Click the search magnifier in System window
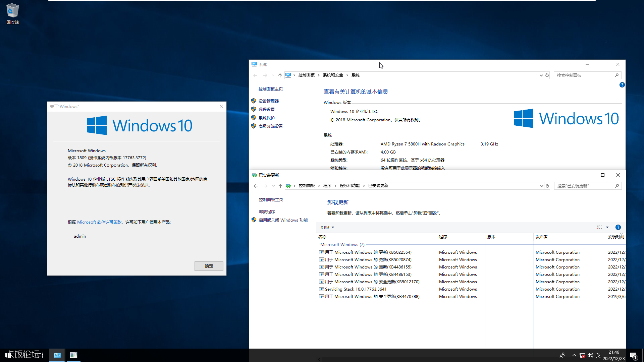The image size is (644, 362). (x=616, y=75)
